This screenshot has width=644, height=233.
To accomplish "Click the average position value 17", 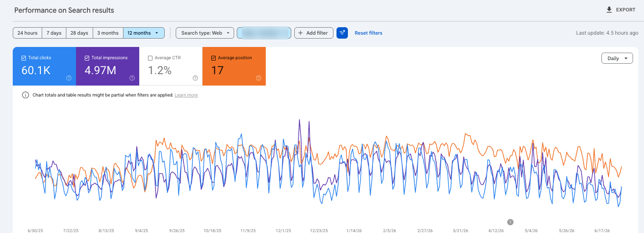I will point(217,70).
